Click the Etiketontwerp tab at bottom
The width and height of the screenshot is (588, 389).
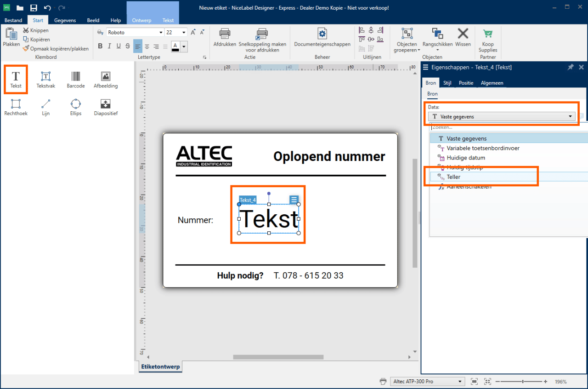160,366
